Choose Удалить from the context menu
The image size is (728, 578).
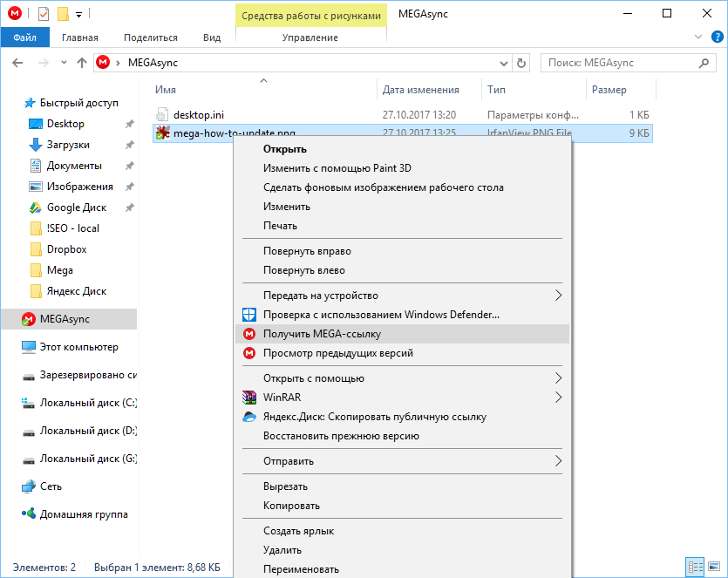pos(282,550)
